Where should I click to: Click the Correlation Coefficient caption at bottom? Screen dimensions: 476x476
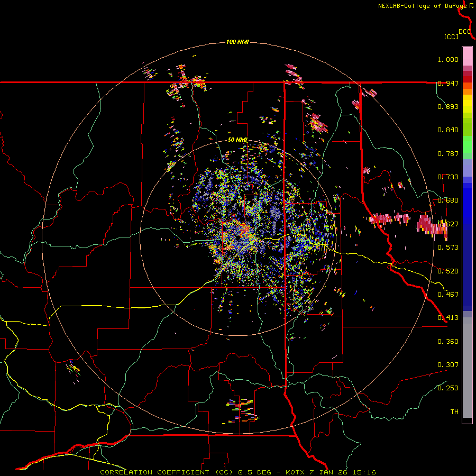237,472
